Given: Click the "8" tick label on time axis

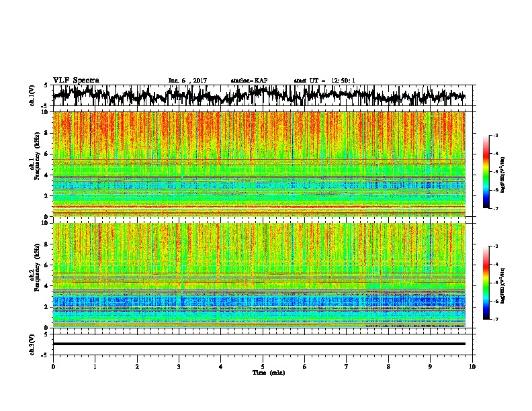Looking at the screenshot, I should [x=388, y=367].
